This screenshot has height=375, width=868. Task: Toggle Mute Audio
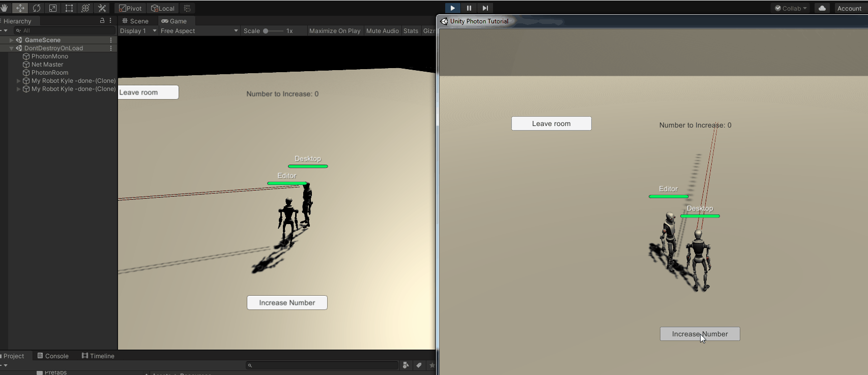coord(383,31)
